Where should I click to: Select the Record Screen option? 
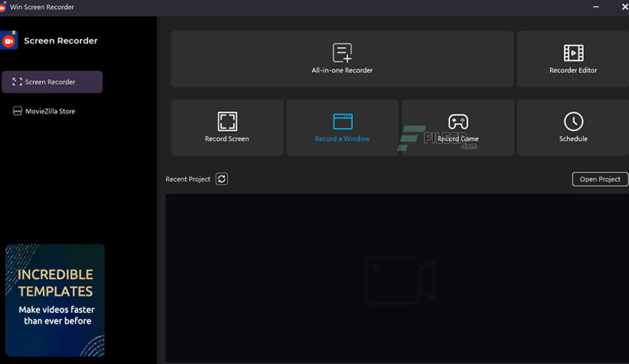pos(227,128)
